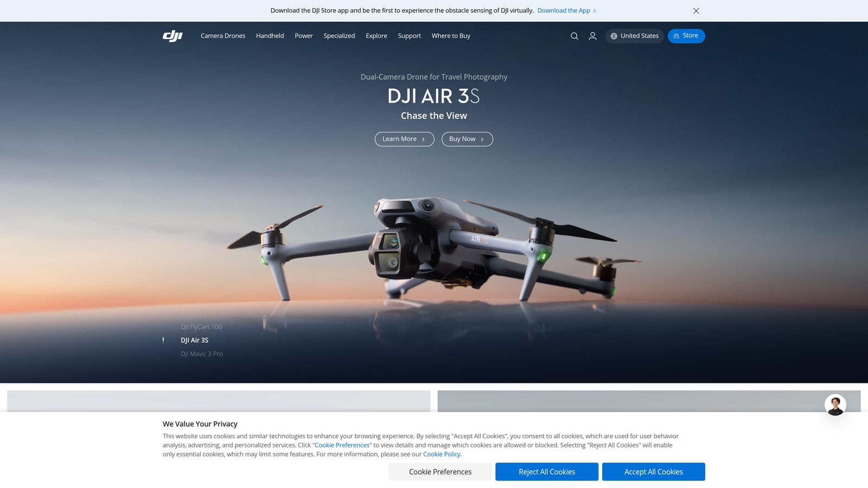Screen dimensions: 868x488
Task: Accept all cookies
Action: (x=654, y=472)
